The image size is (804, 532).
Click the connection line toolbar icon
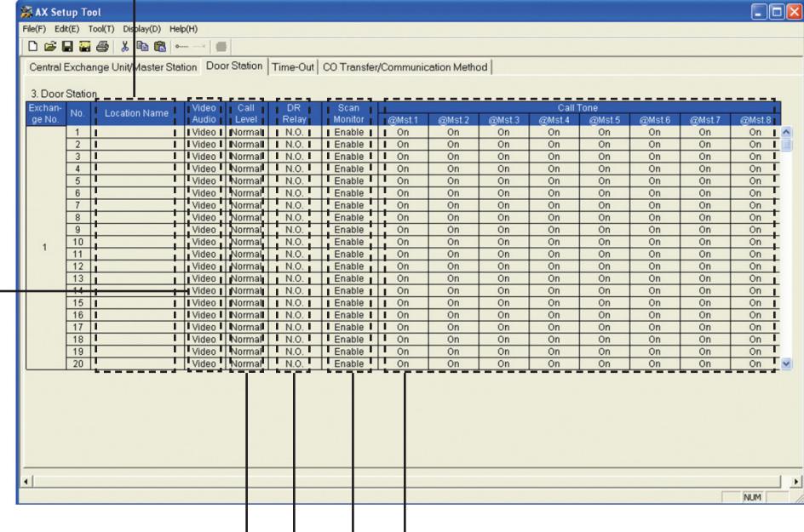[182, 47]
